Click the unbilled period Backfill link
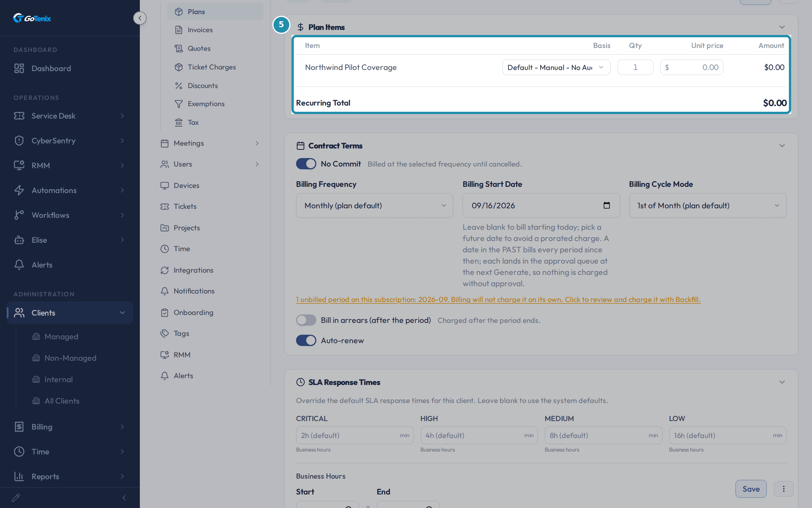 click(498, 299)
